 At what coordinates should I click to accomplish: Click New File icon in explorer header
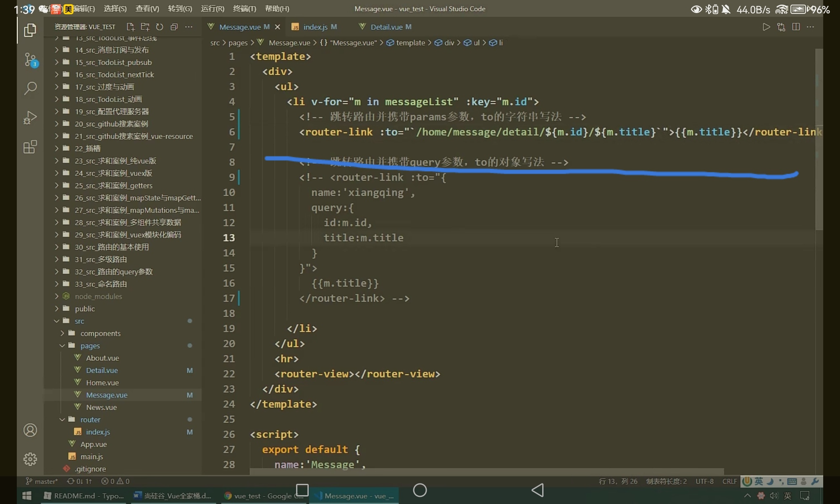point(130,27)
